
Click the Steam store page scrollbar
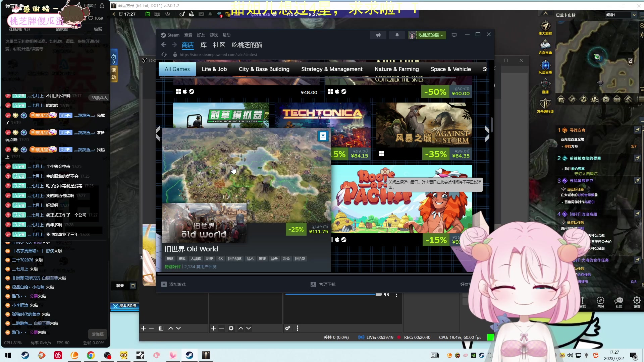(492, 125)
